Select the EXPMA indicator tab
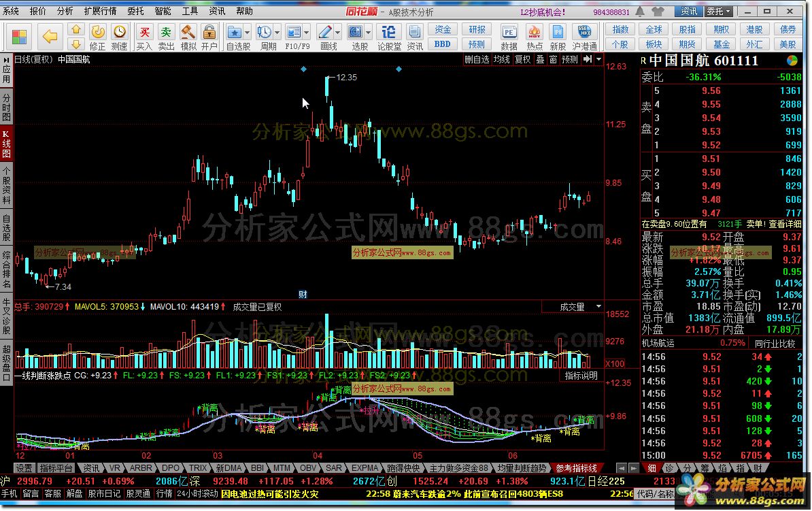 pos(365,468)
